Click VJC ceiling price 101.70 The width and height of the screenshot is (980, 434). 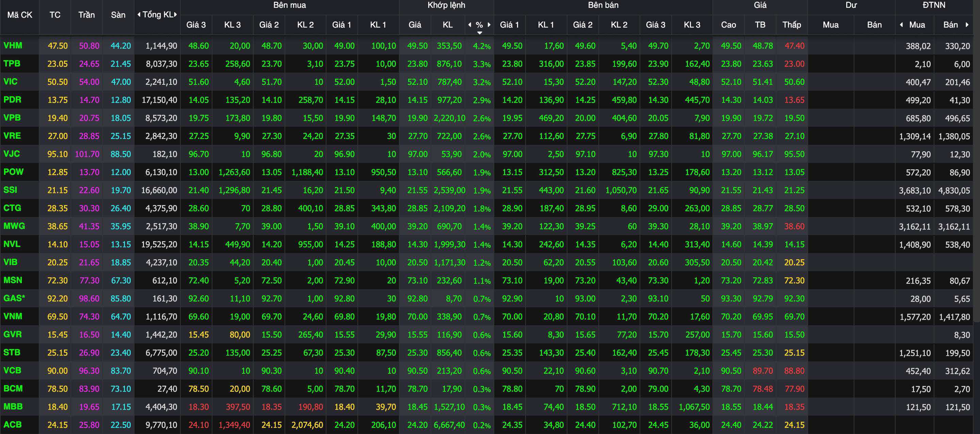point(87,154)
